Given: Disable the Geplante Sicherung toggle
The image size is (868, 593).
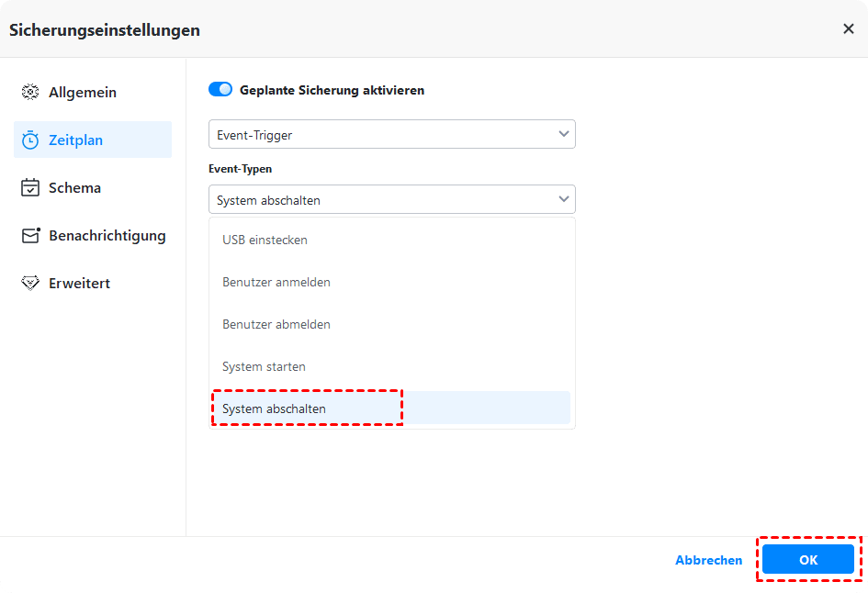Looking at the screenshot, I should (220, 90).
